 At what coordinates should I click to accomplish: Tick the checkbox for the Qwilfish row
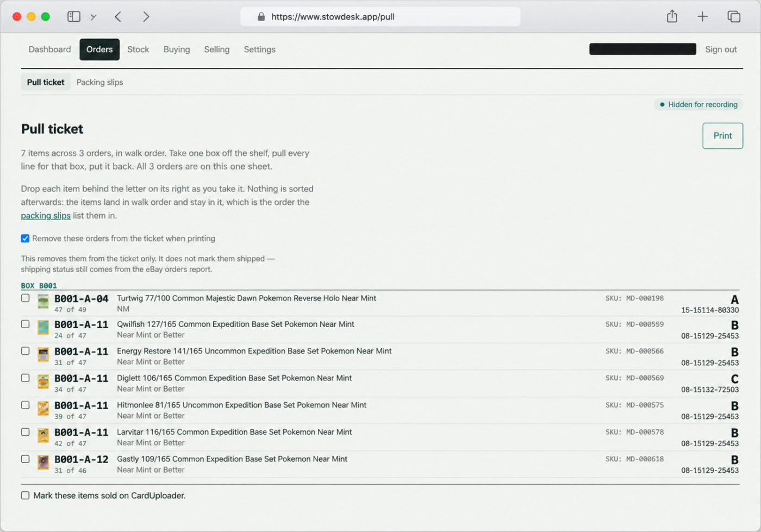tap(26, 324)
